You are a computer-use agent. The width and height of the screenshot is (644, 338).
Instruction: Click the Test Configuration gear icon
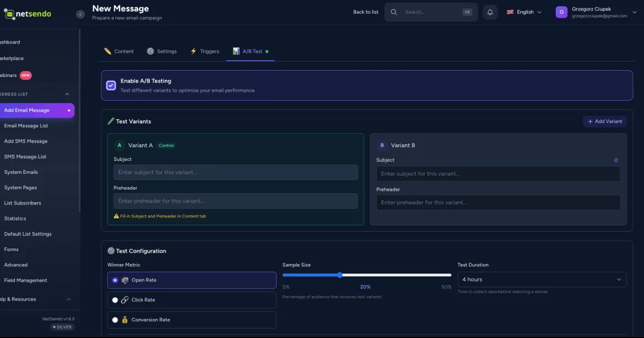click(111, 251)
